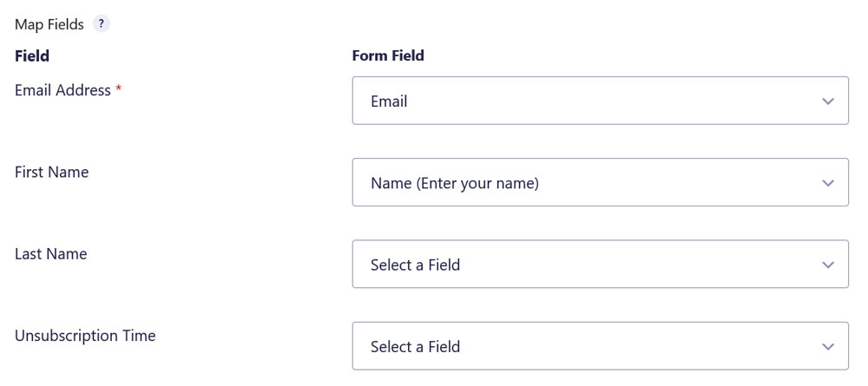Viewport: 868px width, 386px height.
Task: Open the Email Address form field dropdown
Action: [600, 101]
